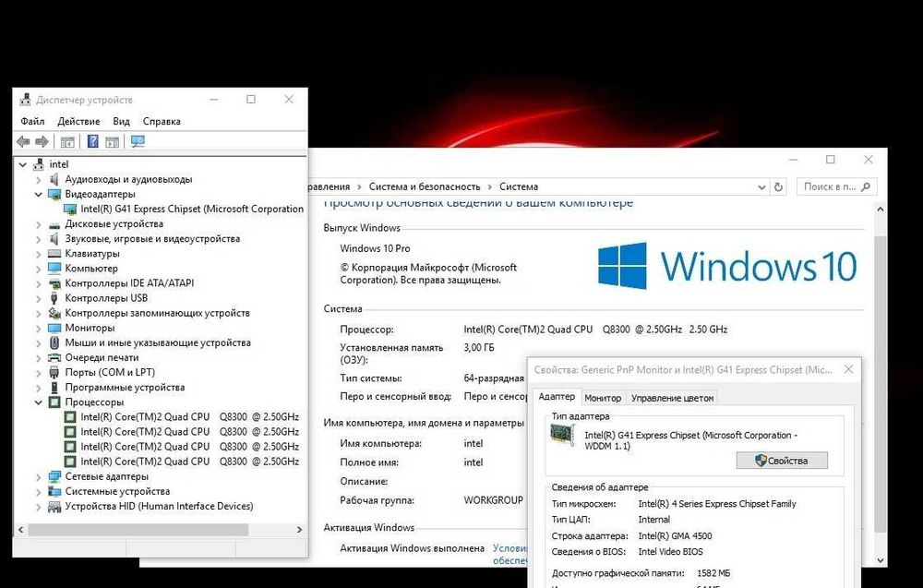This screenshot has width=923, height=588.
Task: Open the Файл menu
Action: [x=32, y=121]
